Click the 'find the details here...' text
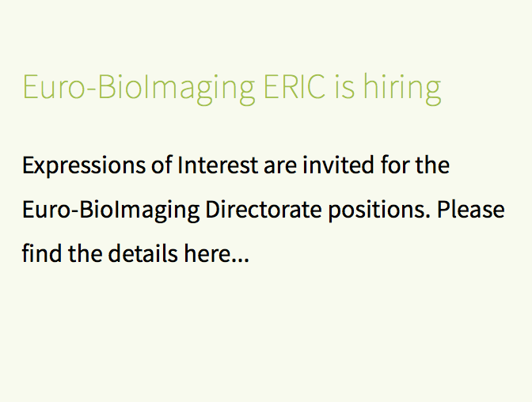Viewport: 532px width, 402px height. (135, 253)
